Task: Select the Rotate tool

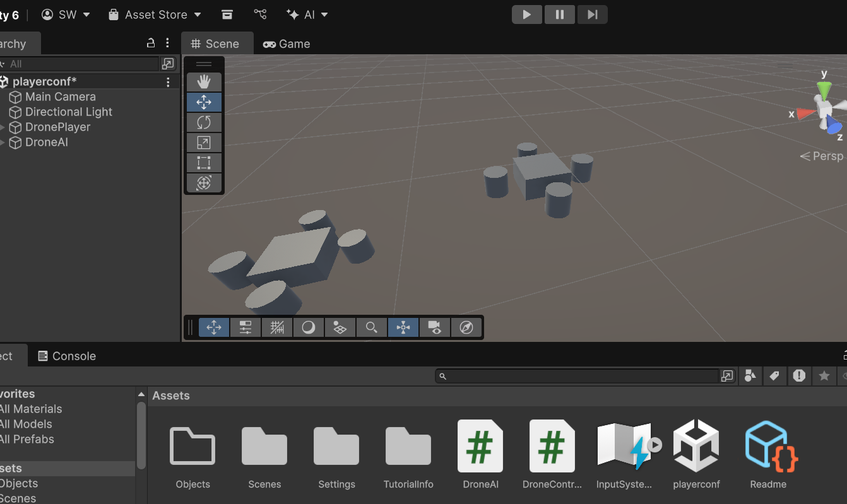Action: 204,122
